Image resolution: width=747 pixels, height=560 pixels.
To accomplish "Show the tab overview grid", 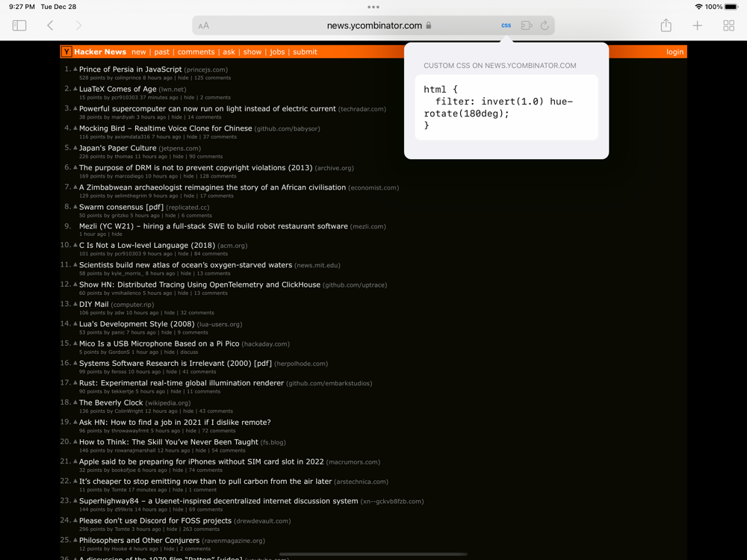I will pyautogui.click(x=728, y=25).
